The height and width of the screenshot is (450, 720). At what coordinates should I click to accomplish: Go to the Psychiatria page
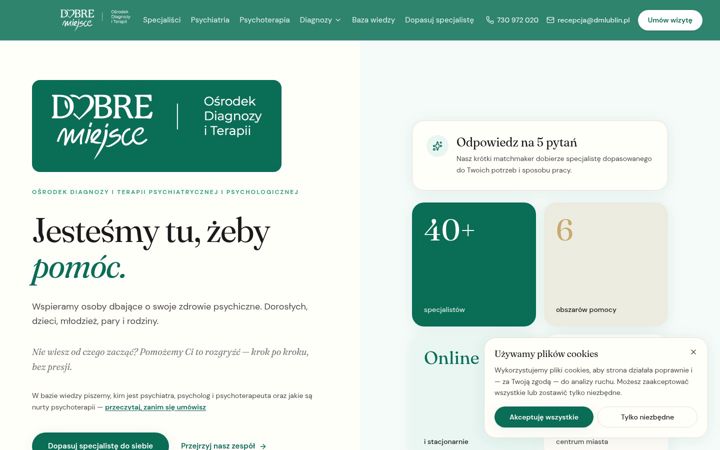[x=210, y=20]
